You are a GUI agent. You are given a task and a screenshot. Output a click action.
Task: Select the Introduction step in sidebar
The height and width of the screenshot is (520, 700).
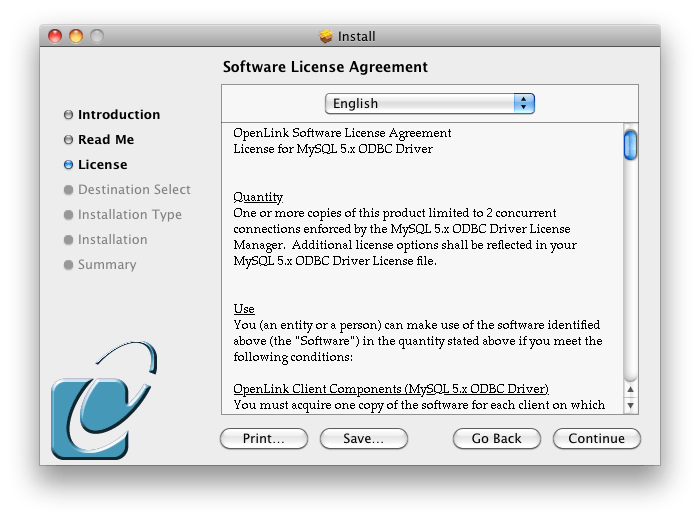point(119,115)
